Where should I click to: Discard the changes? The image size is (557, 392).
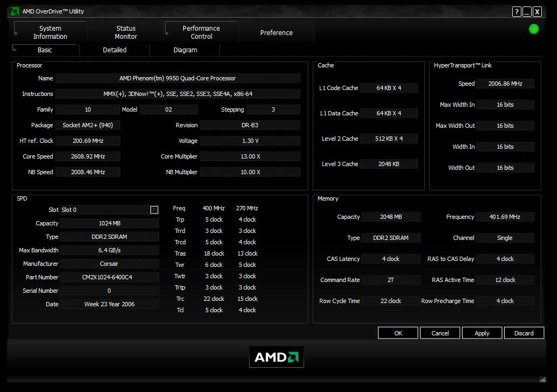click(x=524, y=333)
